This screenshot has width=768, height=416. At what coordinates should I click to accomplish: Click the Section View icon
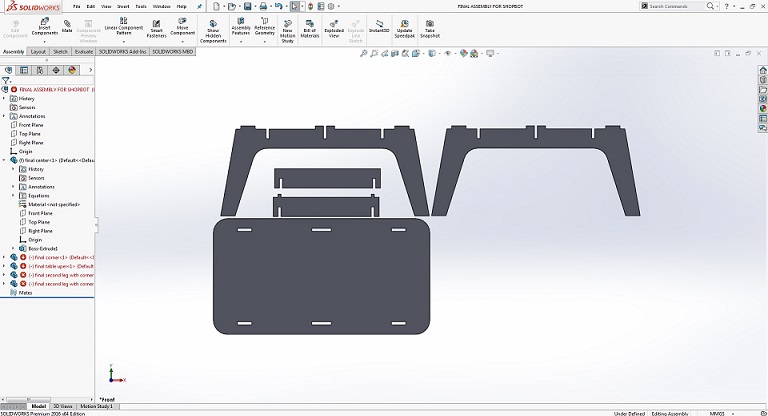(x=395, y=53)
